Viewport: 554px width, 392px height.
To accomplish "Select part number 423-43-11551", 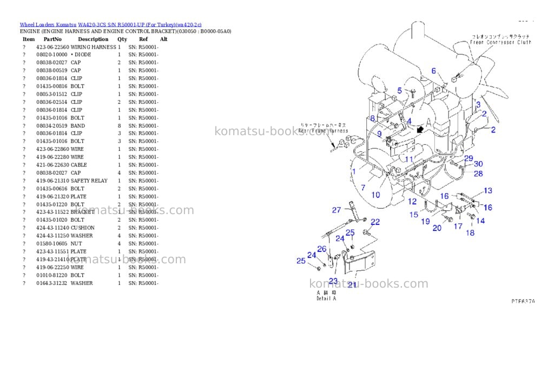I will (x=52, y=252).
